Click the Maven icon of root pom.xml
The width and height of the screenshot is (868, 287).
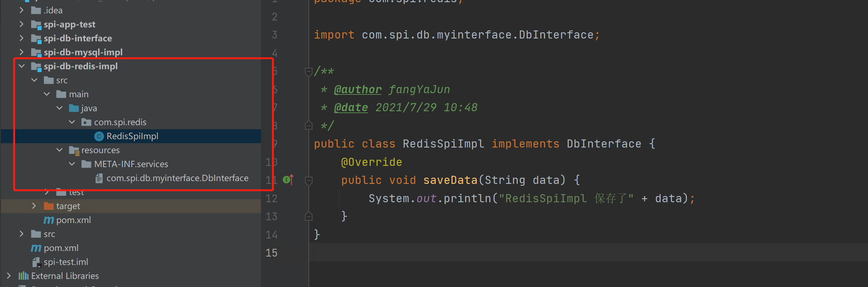(x=36, y=248)
